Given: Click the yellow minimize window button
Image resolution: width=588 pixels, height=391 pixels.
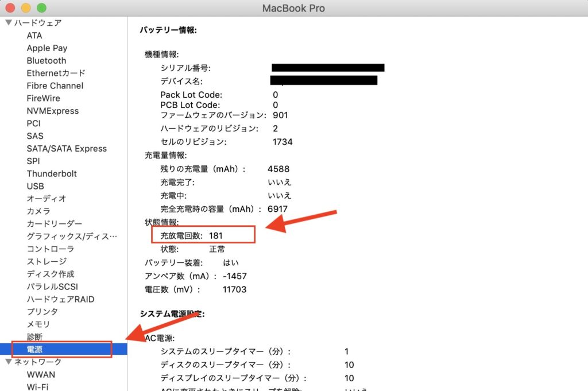Looking at the screenshot, I should pos(26,8).
